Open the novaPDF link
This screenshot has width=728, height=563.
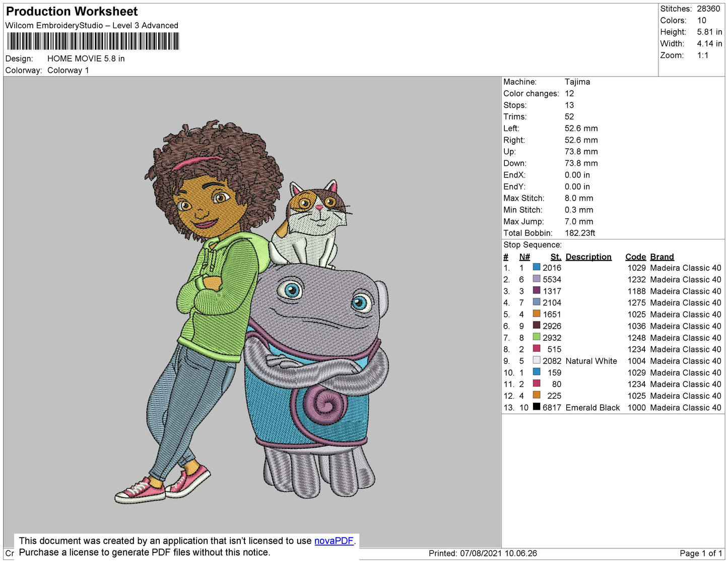tap(334, 541)
